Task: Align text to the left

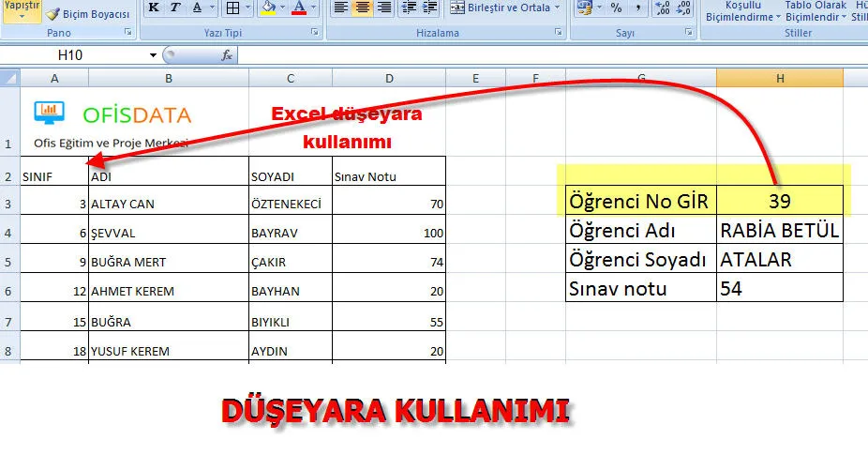Action: tap(340, 8)
